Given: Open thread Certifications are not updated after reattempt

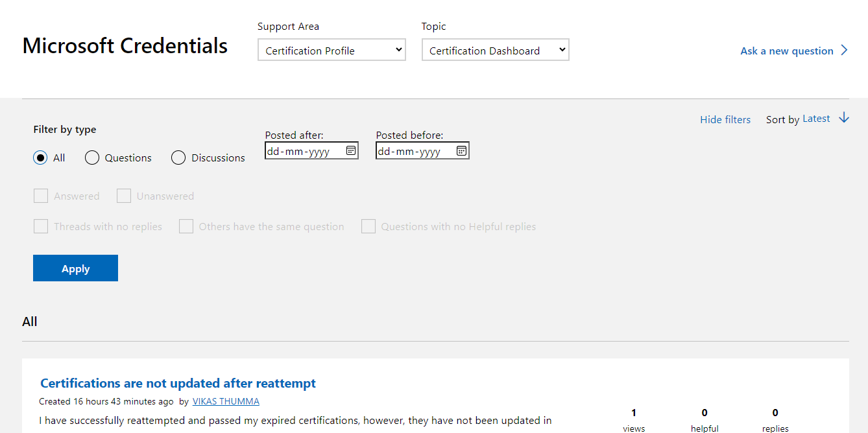Looking at the screenshot, I should pyautogui.click(x=178, y=383).
